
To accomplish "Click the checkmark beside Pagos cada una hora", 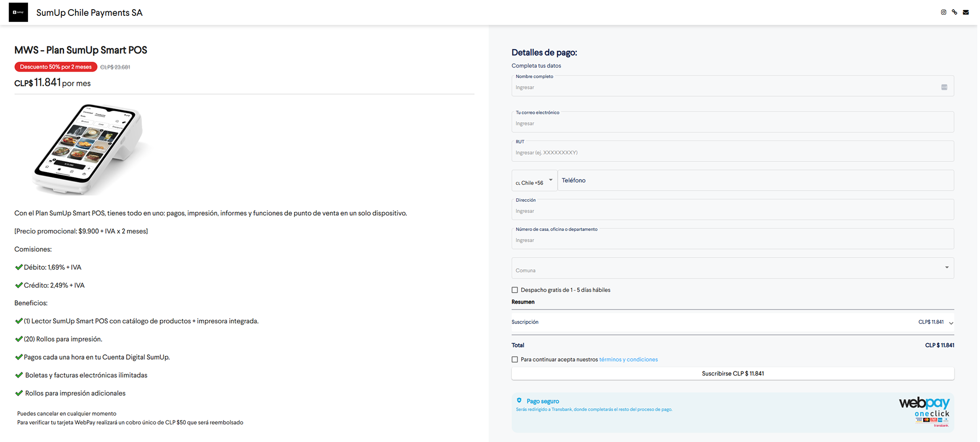I will (x=19, y=357).
